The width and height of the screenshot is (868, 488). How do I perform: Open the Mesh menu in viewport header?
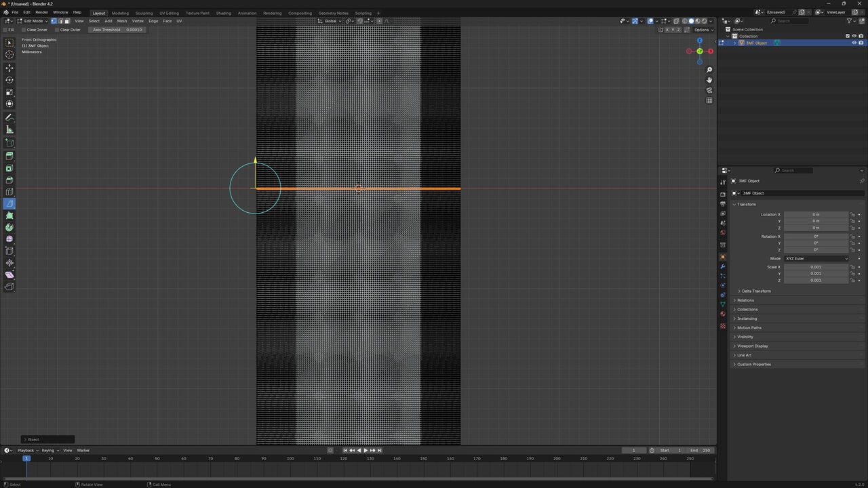122,21
